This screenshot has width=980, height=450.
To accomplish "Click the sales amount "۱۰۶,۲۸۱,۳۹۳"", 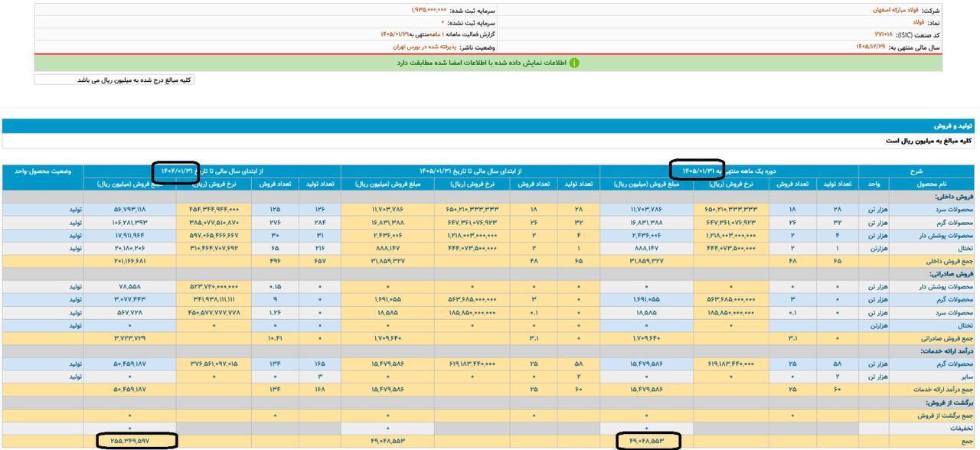I will pos(129,223).
